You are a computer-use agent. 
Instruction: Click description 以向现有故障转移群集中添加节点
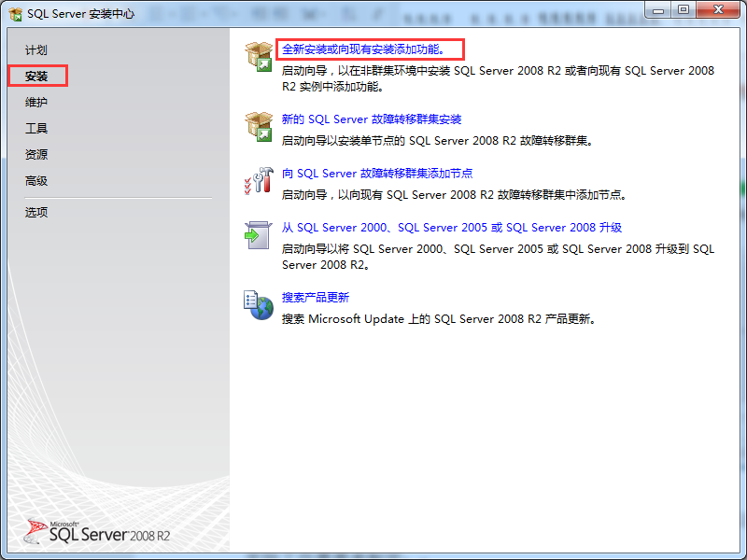point(454,195)
